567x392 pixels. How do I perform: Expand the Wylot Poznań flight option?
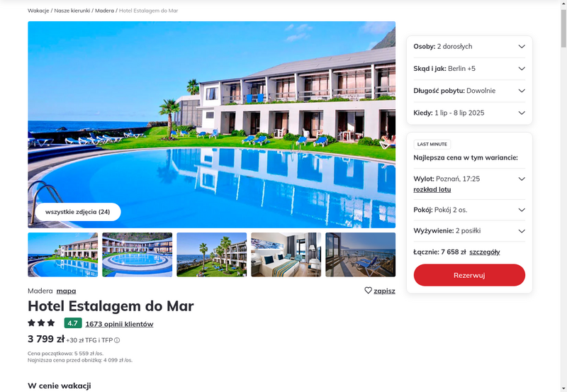coord(522,179)
